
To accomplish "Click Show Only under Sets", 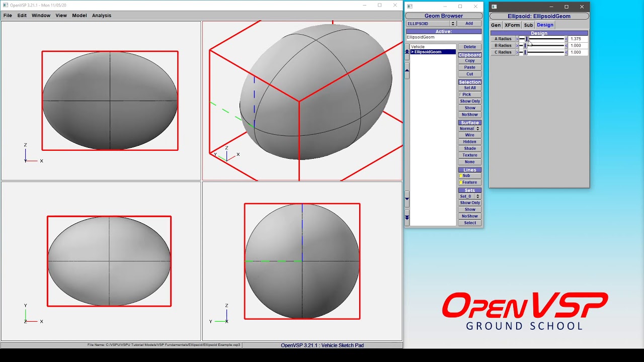I will tap(469, 203).
